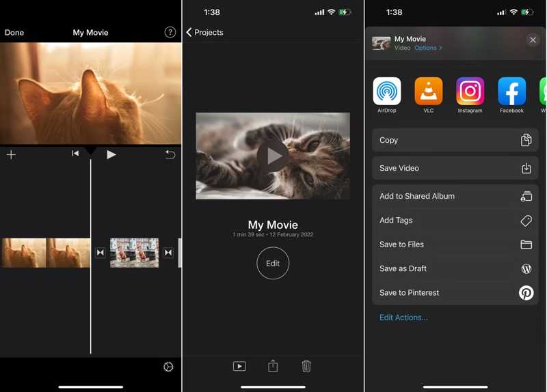Choose Add Tags
This screenshot has height=392, width=547.
455,220
